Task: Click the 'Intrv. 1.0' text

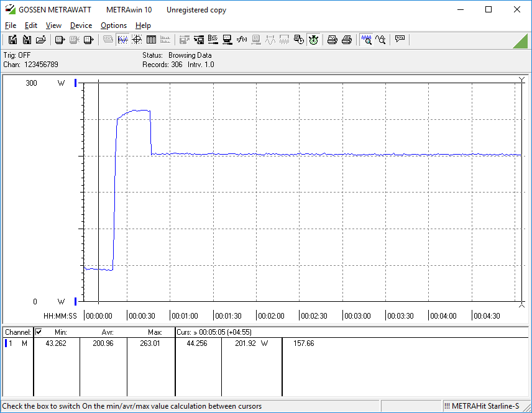Action: point(201,65)
